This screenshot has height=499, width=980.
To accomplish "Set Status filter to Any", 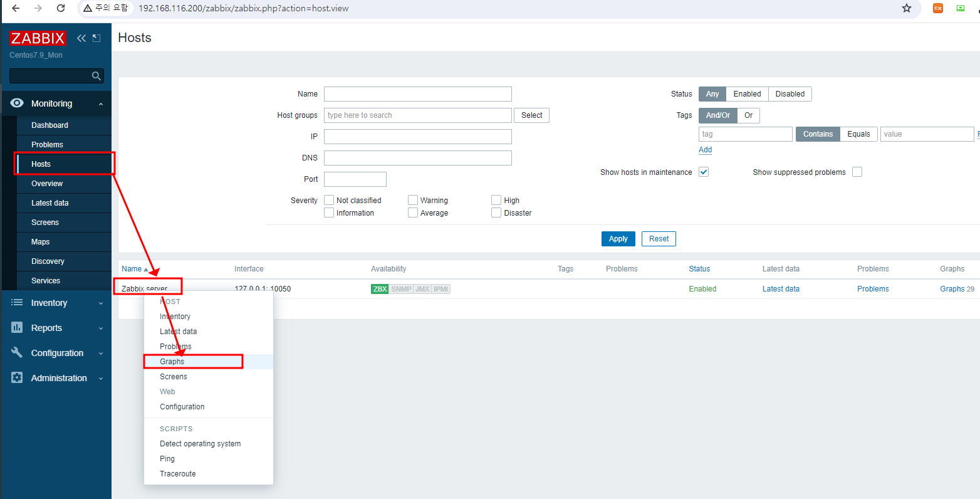I will [712, 94].
